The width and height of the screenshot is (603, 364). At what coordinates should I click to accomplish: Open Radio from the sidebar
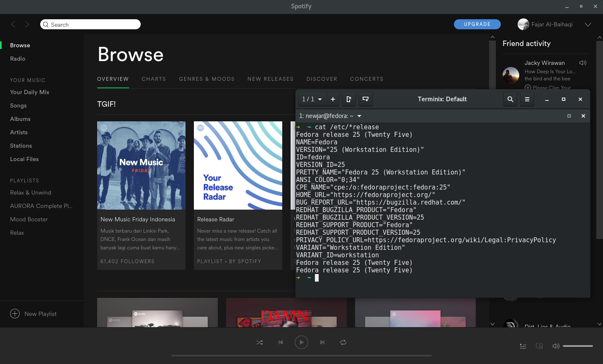click(18, 59)
